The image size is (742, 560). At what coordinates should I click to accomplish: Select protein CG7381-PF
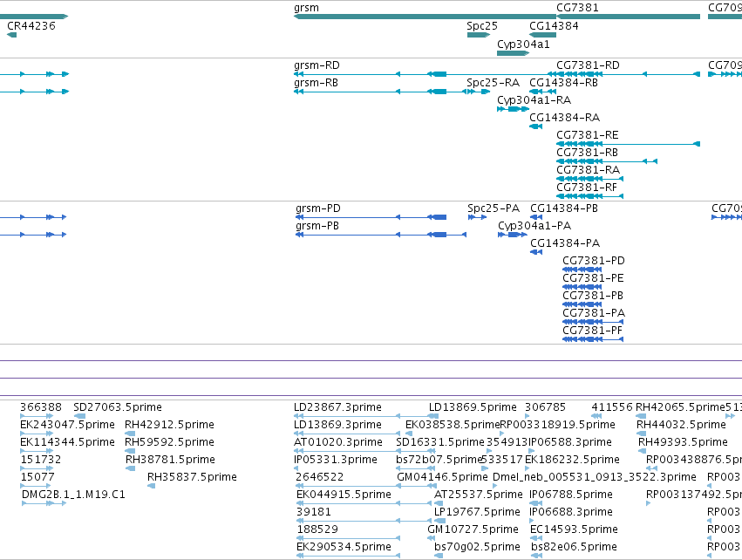593,339
